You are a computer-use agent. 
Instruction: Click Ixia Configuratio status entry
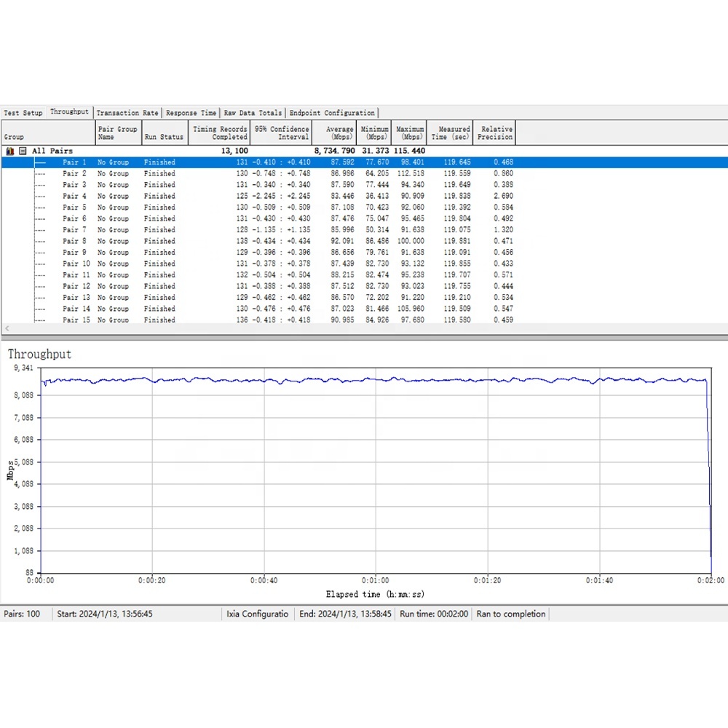coord(257,614)
